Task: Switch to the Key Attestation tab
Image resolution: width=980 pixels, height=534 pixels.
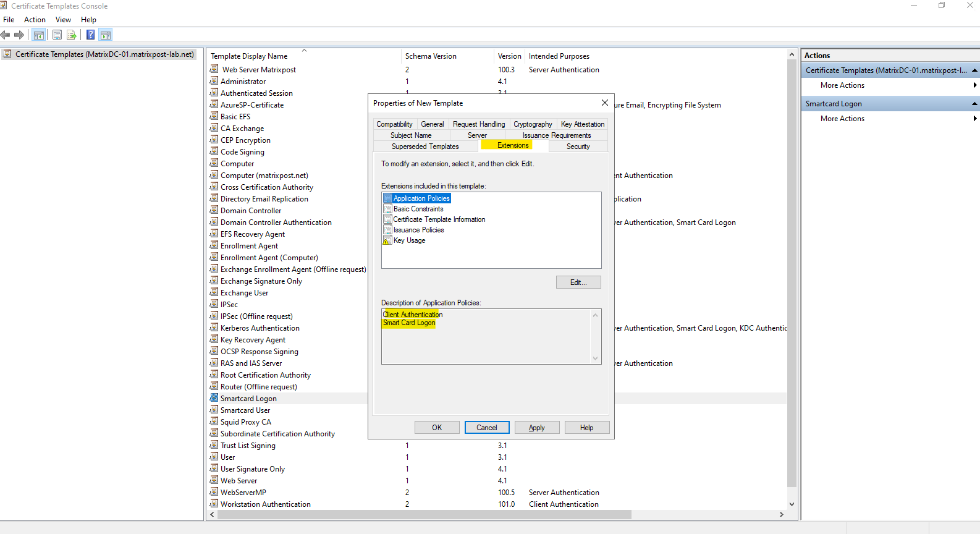Action: [x=583, y=124]
